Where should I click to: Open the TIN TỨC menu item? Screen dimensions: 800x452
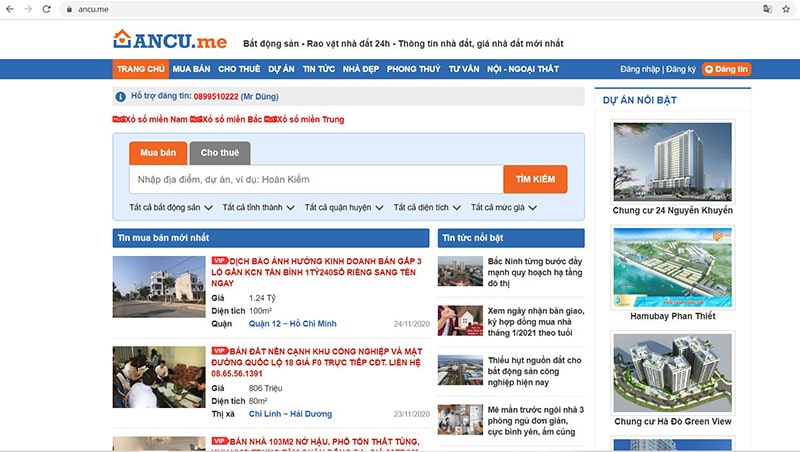tap(318, 69)
